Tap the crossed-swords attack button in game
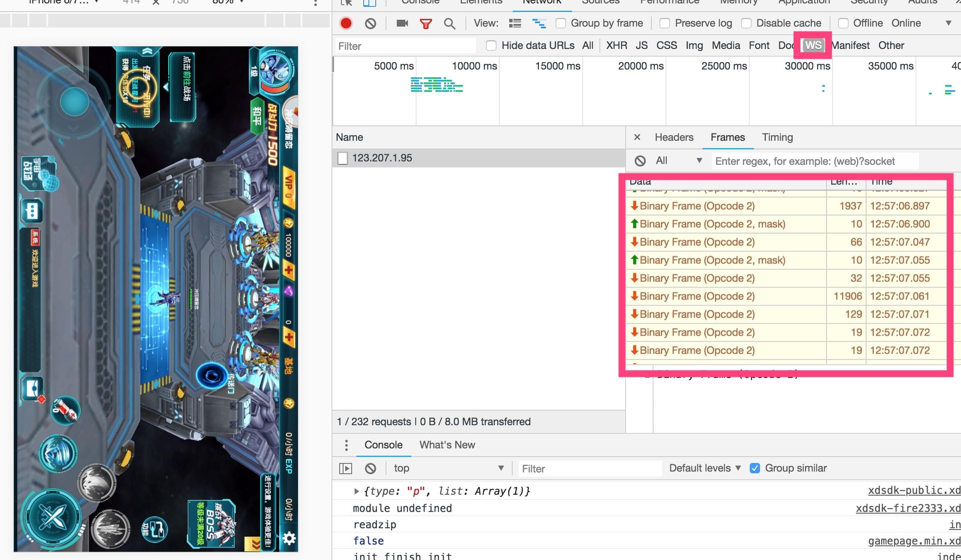961x560 pixels. (52, 518)
